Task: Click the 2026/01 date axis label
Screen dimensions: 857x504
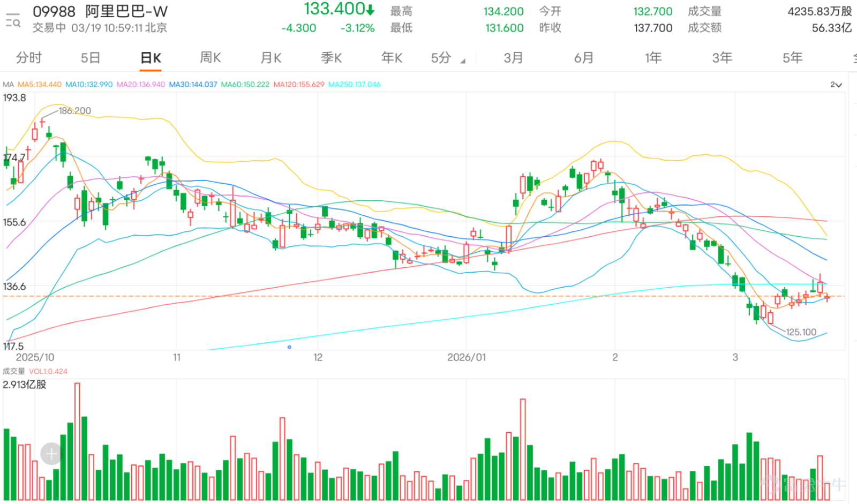Action: point(467,357)
